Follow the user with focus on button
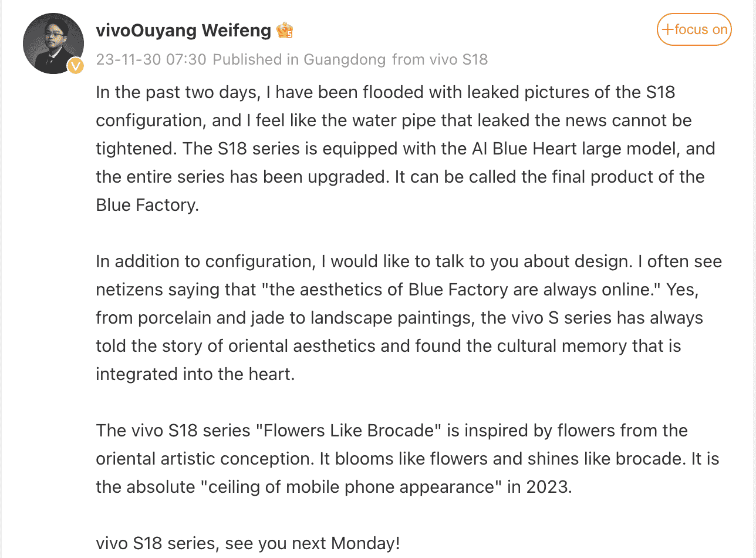 (694, 29)
